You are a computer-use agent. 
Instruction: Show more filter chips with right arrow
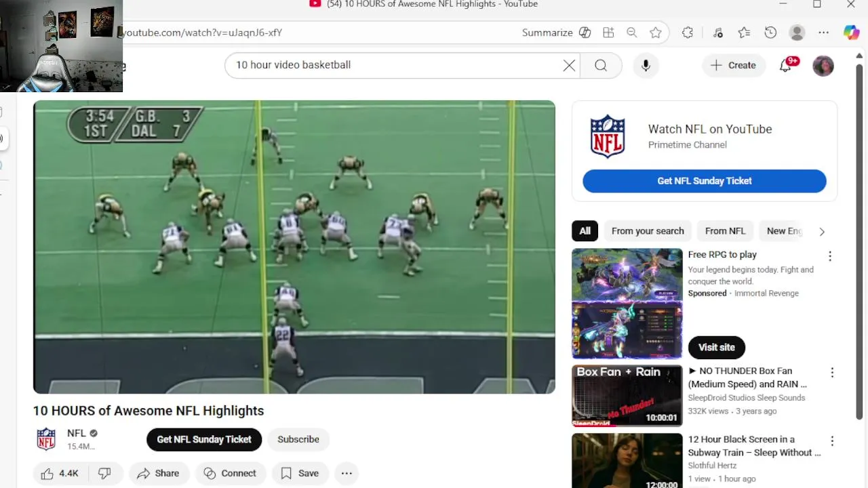(x=822, y=231)
